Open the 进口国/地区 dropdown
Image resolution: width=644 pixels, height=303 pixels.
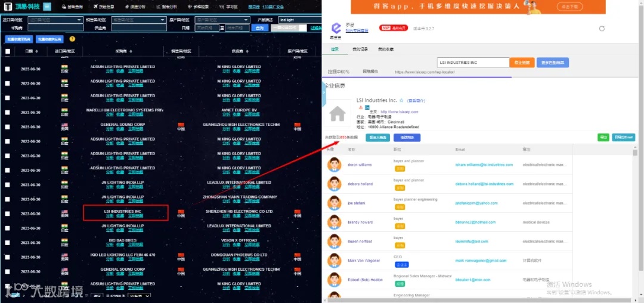[x=55, y=20]
